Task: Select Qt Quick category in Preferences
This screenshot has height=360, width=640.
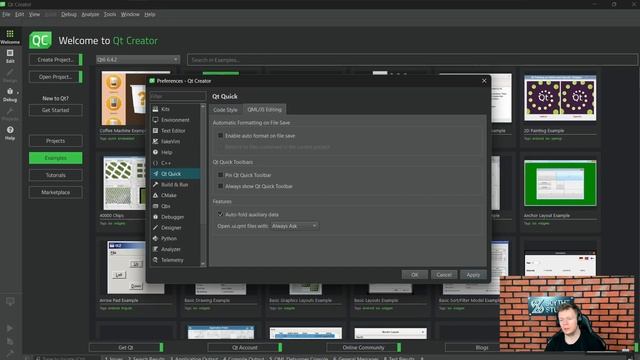Action: click(175, 174)
